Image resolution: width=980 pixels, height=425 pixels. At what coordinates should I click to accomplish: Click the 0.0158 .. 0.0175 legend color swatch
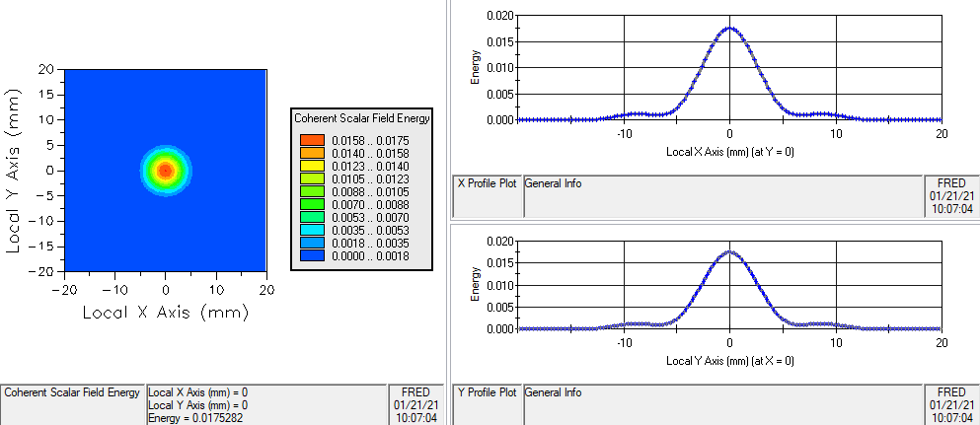(x=312, y=140)
